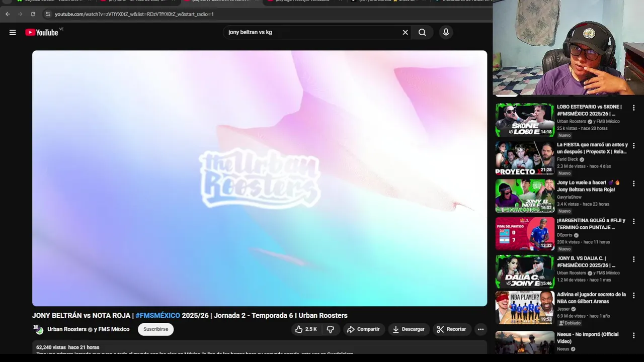Share the video via Compartir
This screenshot has width=644, height=362.
363,329
